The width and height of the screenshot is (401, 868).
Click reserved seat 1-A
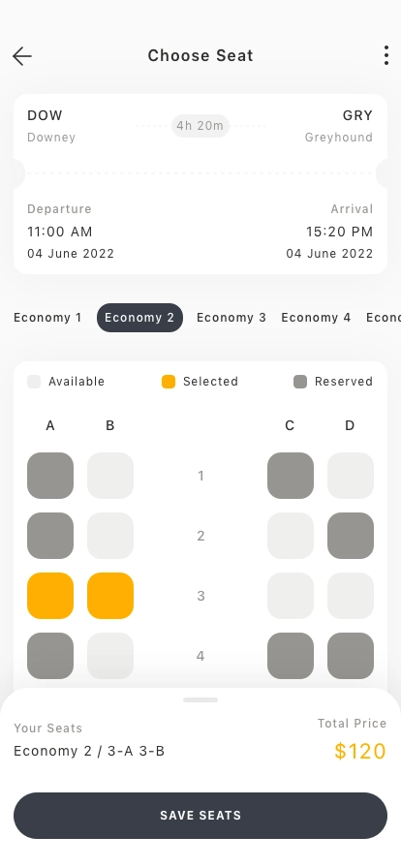(50, 476)
